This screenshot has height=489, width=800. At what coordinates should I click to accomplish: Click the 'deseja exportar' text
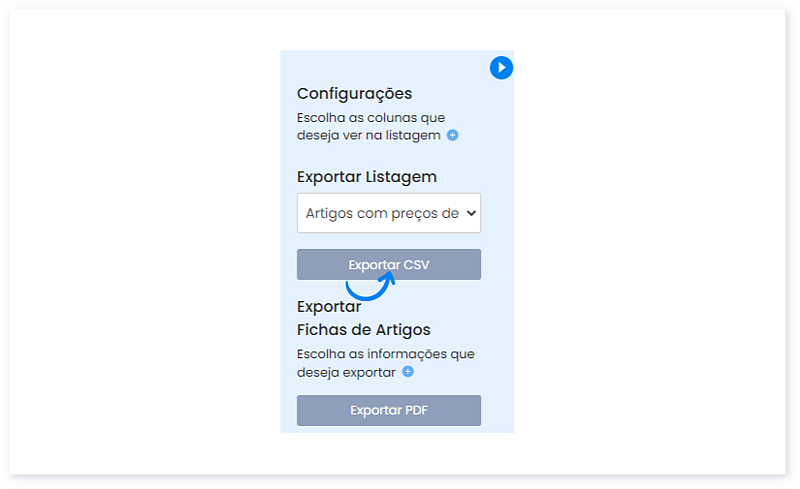[x=346, y=372]
